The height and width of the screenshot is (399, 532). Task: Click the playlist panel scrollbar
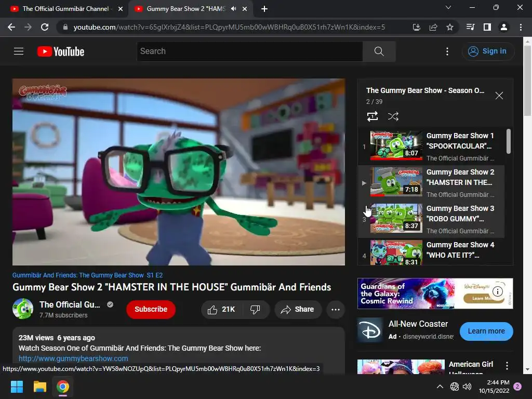tap(508, 141)
